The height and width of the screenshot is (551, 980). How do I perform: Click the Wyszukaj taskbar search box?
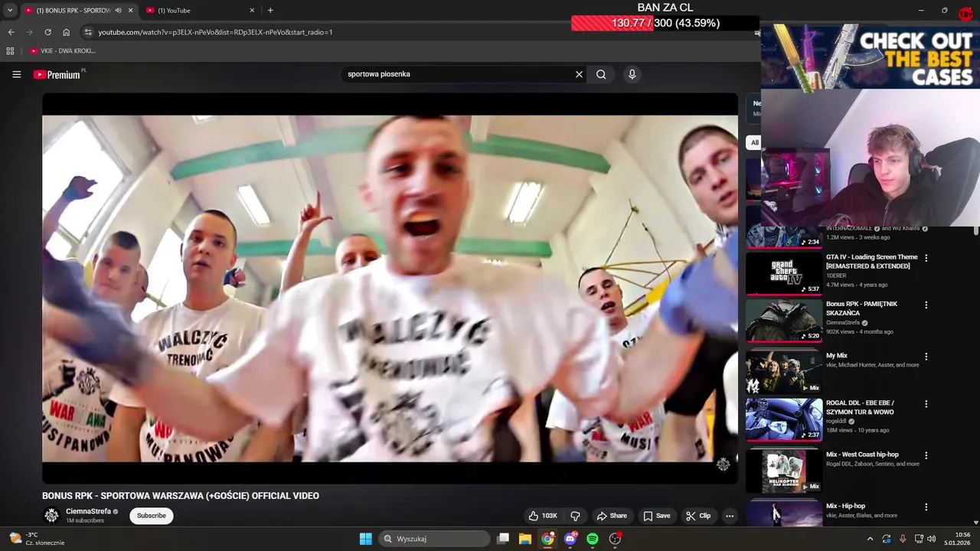coord(434,539)
